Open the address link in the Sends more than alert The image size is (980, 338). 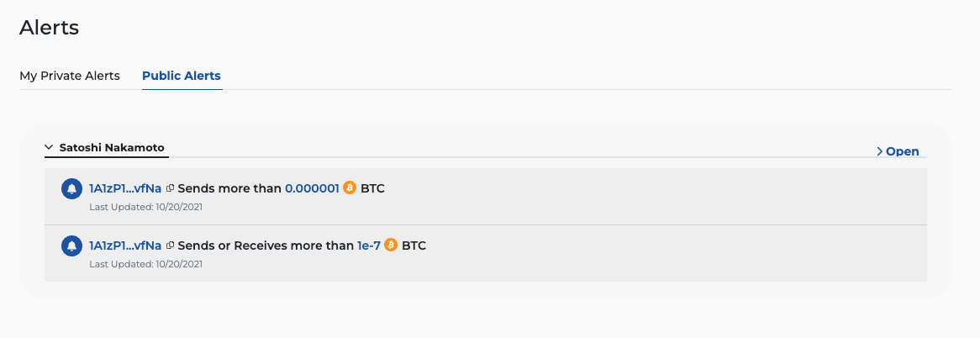(125, 188)
